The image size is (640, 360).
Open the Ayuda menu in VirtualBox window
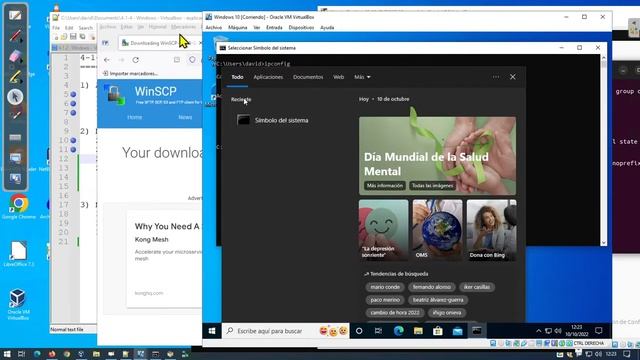327,27
